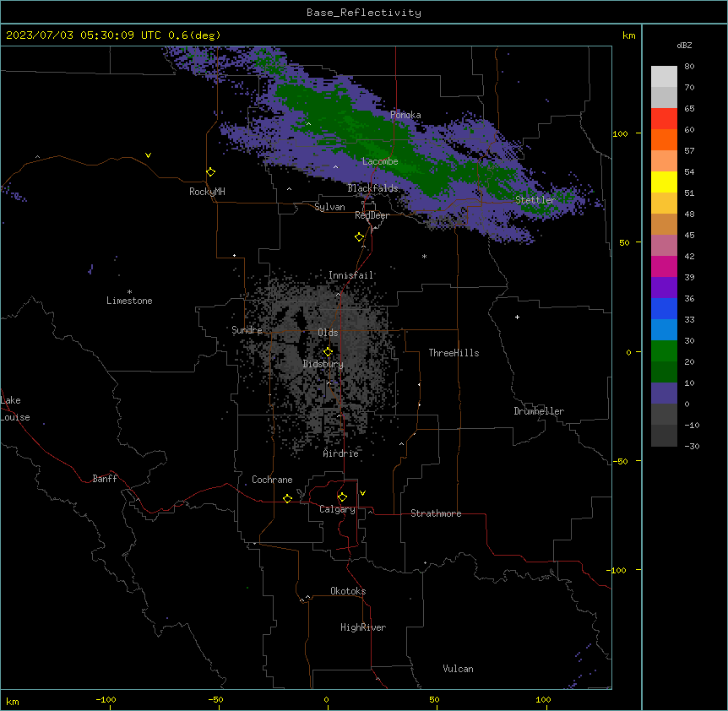Click the -100 tick label on the right axis
The height and width of the screenshot is (711, 728).
coord(617,570)
